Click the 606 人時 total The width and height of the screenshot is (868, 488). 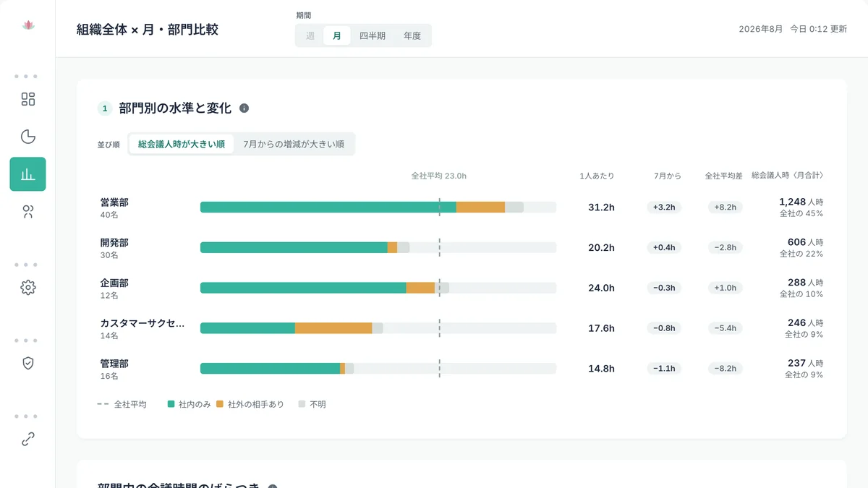click(805, 242)
